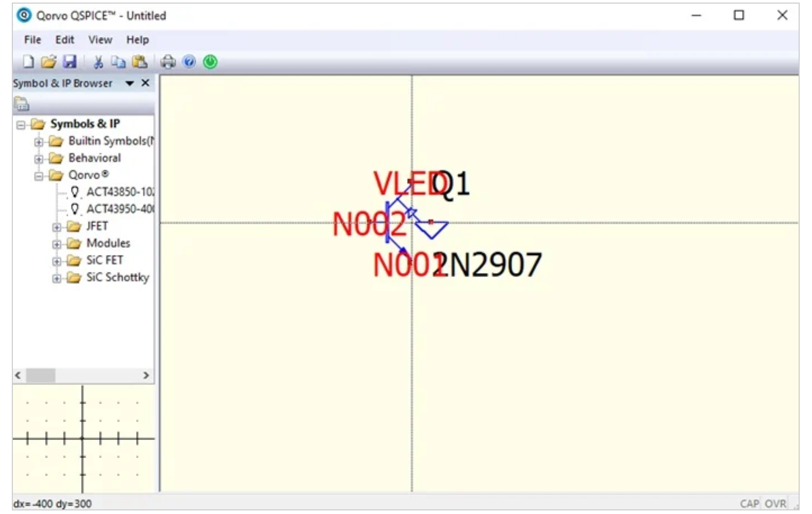
Task: Open the View menu
Action: coord(100,40)
